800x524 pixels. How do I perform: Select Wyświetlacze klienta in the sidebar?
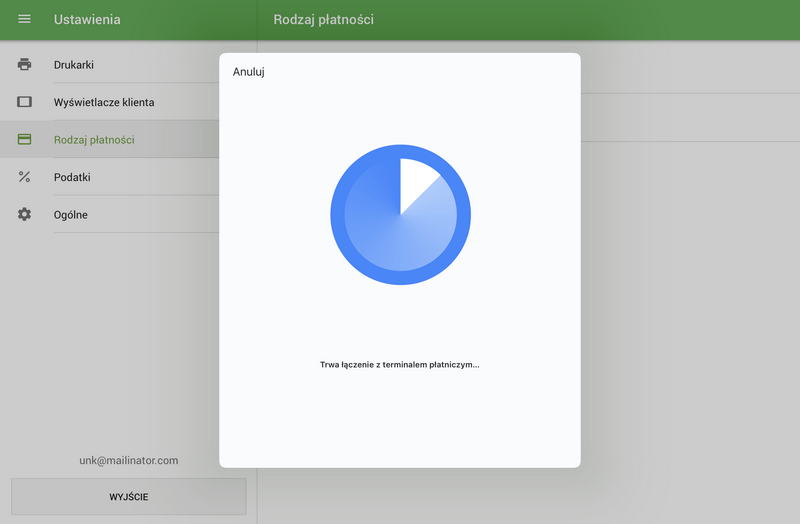coord(104,102)
